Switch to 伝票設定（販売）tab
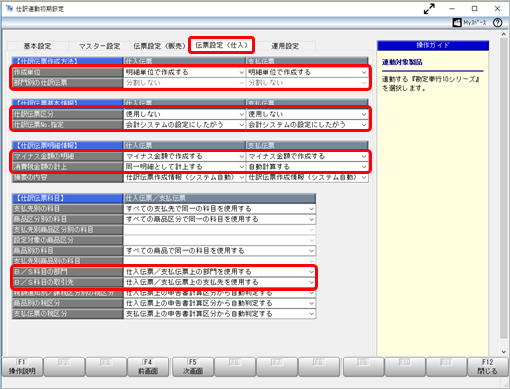510x389 pixels. (x=160, y=46)
